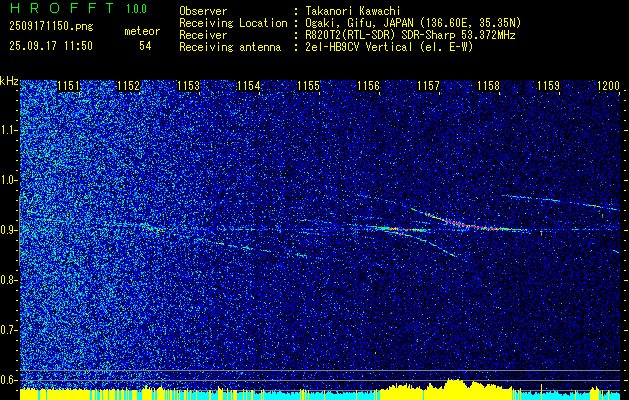Select the file name 2509171150.png
This screenshot has width=629, height=400.
coord(51,27)
